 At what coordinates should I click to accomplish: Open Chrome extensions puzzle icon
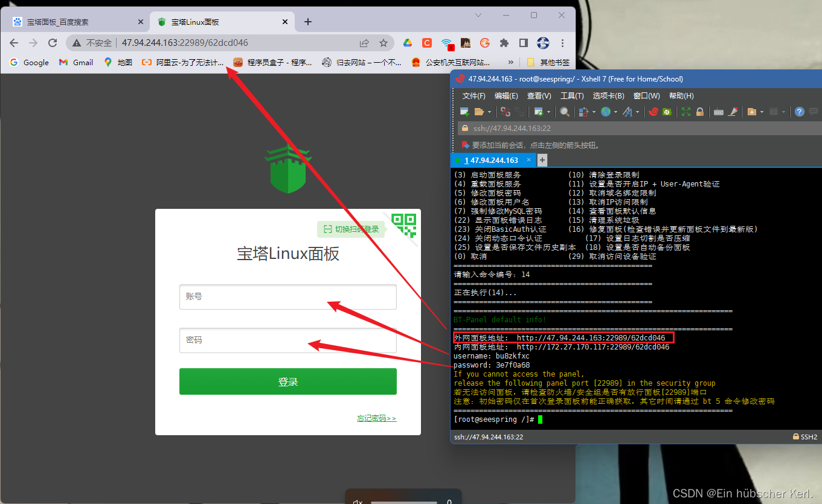[x=504, y=43]
